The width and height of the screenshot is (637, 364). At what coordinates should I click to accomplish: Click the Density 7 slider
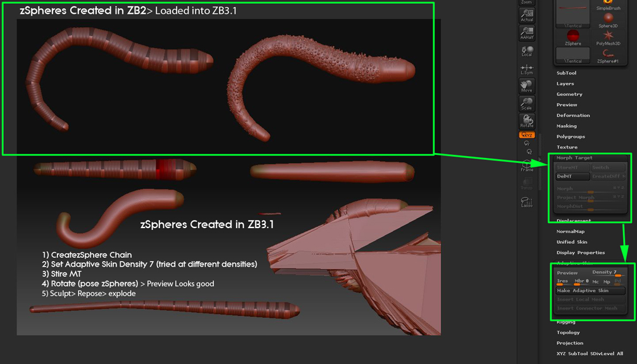608,273
